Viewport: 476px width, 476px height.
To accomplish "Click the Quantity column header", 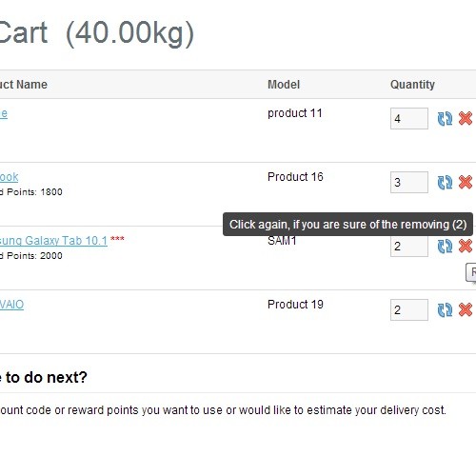I will pos(412,85).
